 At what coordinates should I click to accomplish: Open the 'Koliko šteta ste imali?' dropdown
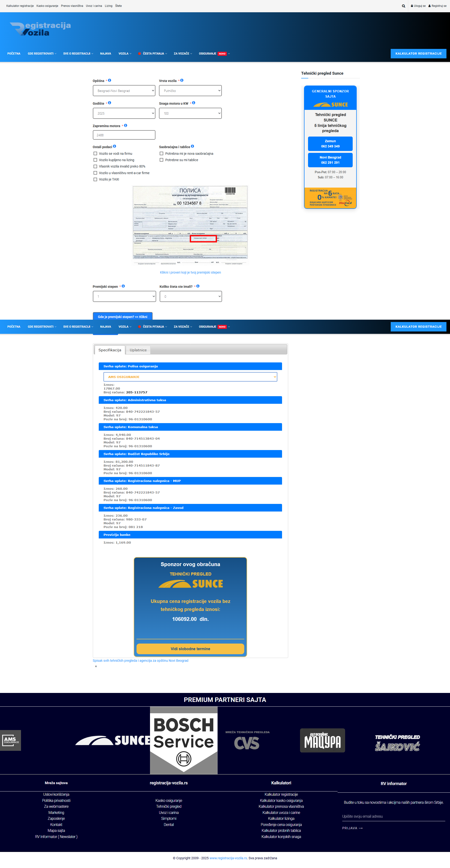click(191, 296)
